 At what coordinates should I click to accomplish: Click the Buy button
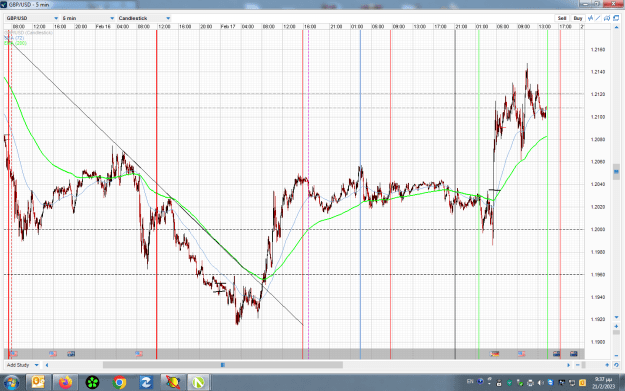(x=578, y=18)
